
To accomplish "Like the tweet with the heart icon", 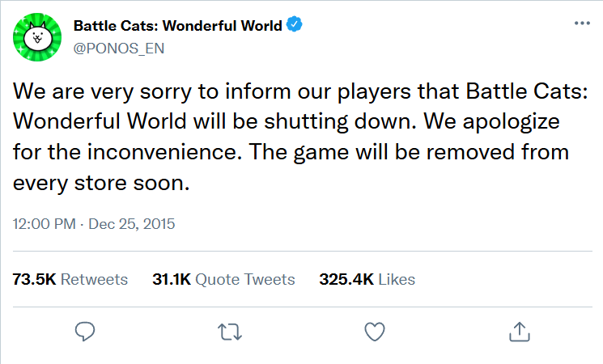I will (373, 331).
